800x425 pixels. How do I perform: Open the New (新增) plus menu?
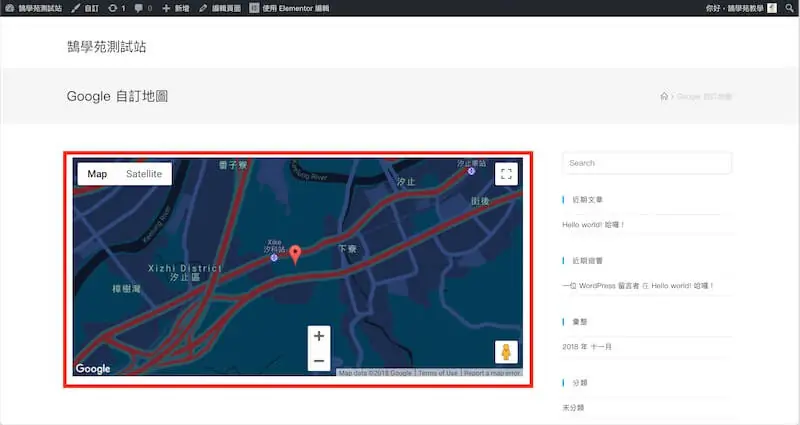(176, 8)
